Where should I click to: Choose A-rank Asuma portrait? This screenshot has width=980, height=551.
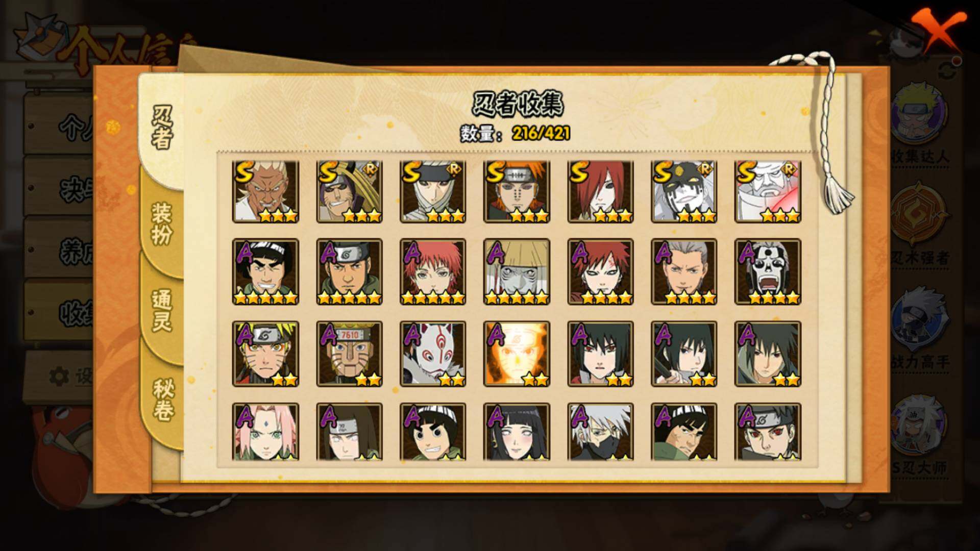pos(349,272)
